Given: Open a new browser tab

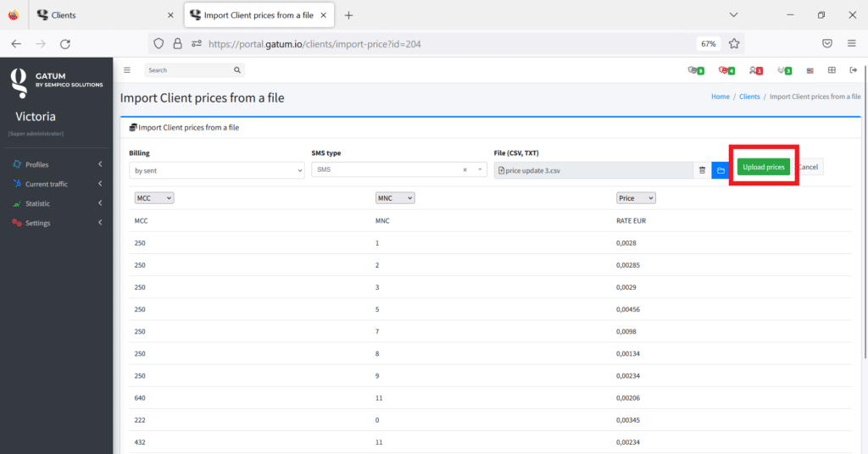Looking at the screenshot, I should [x=348, y=15].
